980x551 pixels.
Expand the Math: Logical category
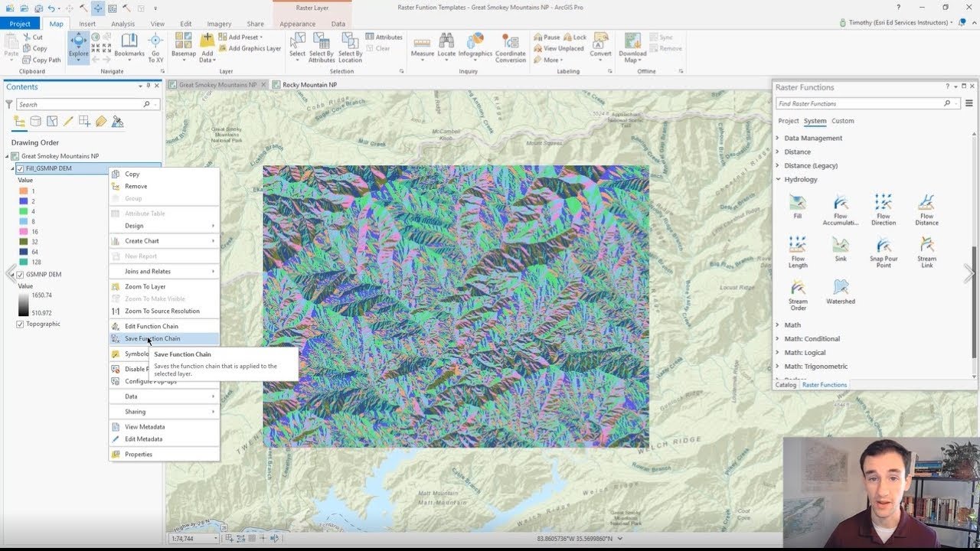pyautogui.click(x=778, y=353)
